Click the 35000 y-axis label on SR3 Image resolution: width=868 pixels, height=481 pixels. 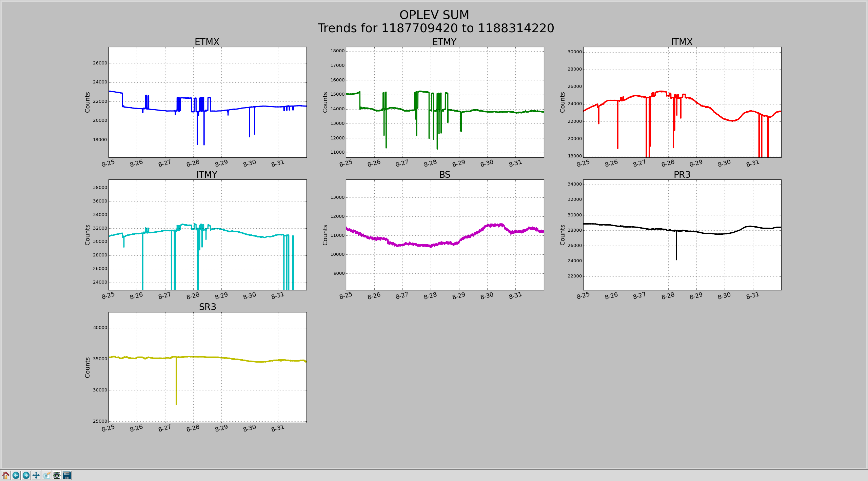(100, 359)
